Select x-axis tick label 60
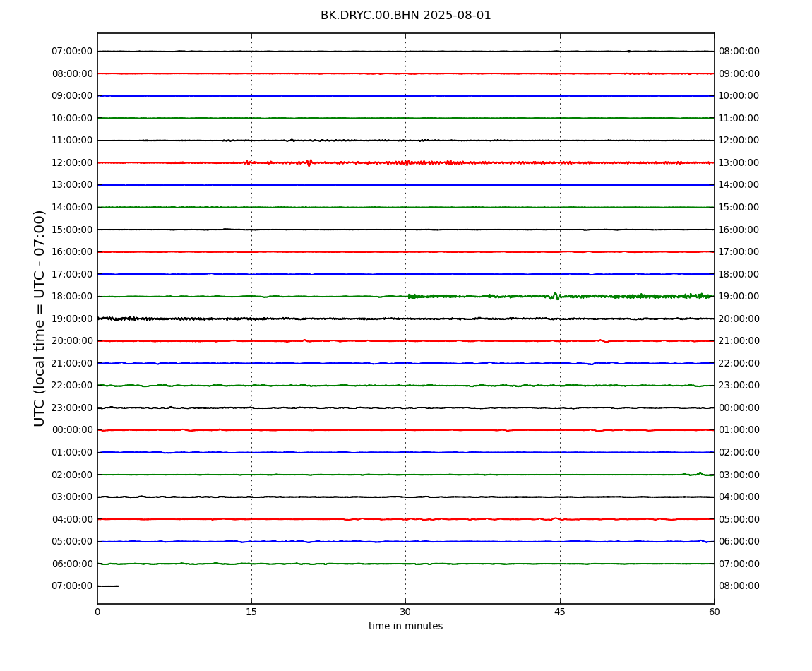The width and height of the screenshot is (812, 671). 714,612
